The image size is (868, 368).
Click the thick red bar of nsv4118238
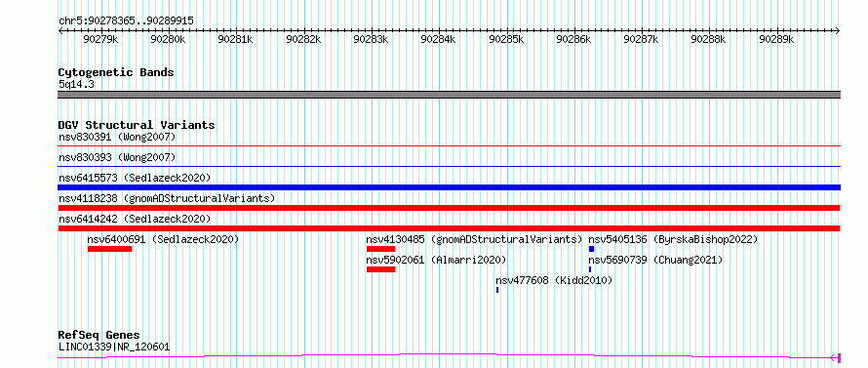click(x=449, y=208)
